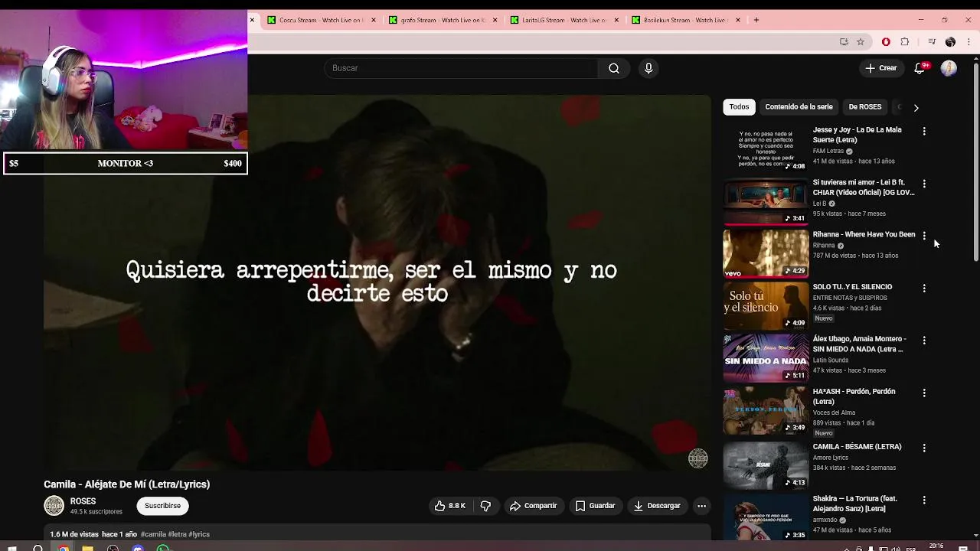The image size is (980, 551).
Task: Close the LaritaLG Stream tab
Action: (616, 20)
